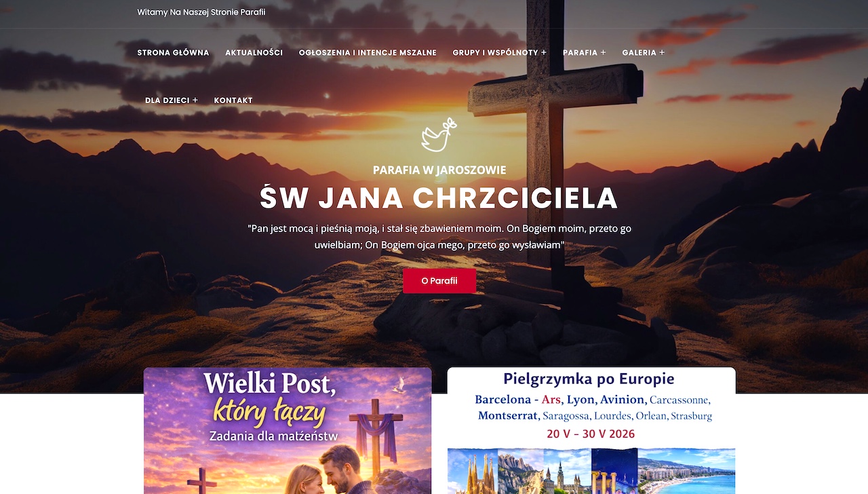Image resolution: width=868 pixels, height=494 pixels.
Task: Expand the plus icon next to Parafia
Action: tap(603, 52)
